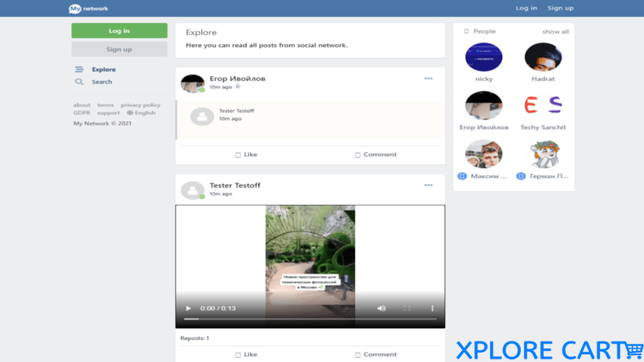Click Techy Sanchit name in People panel
The height and width of the screenshot is (362, 644).
[x=543, y=127]
